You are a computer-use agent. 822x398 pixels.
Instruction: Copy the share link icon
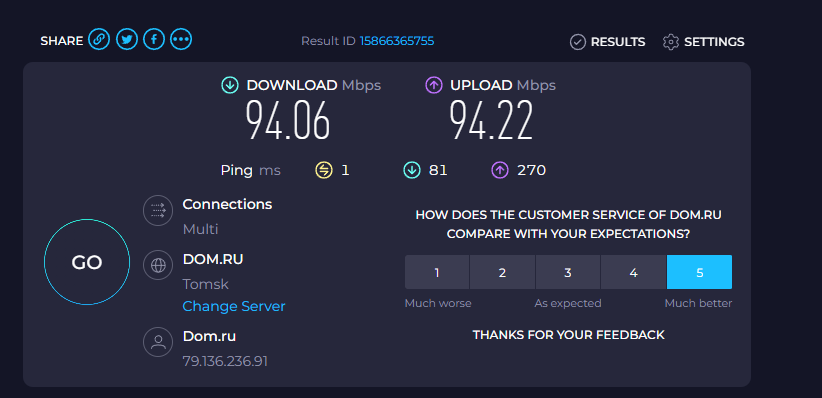[x=99, y=39]
